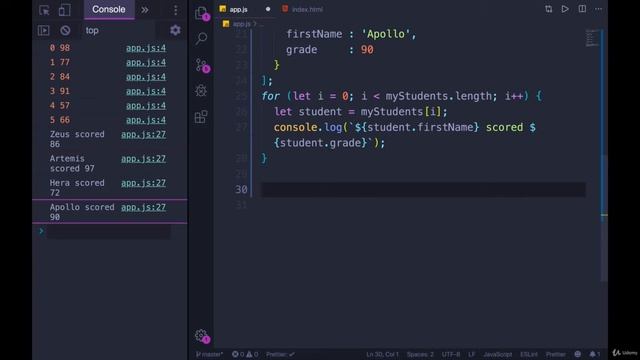Viewport: 640px width, 360px height.
Task: Select the 'Apollo scored 90' console message
Action: tap(82, 212)
